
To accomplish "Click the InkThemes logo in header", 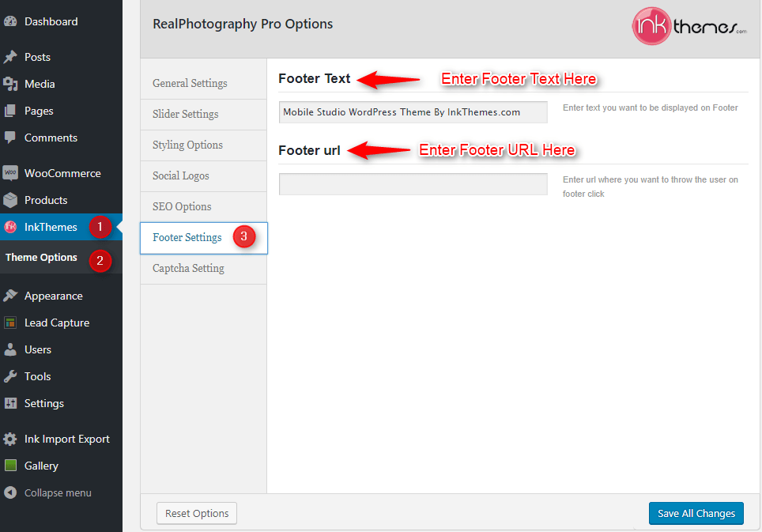I will 689,26.
